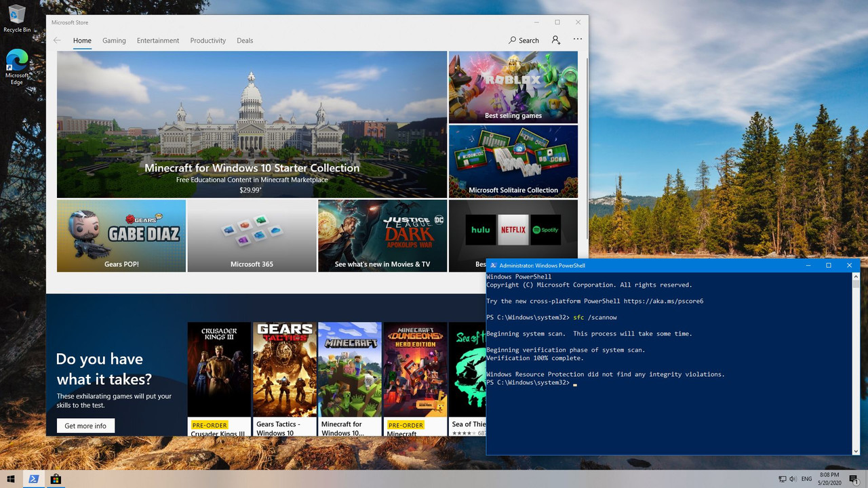Select the Microsoft Edge desktop icon
Image resolution: width=868 pixels, height=488 pixels.
pyautogui.click(x=17, y=67)
